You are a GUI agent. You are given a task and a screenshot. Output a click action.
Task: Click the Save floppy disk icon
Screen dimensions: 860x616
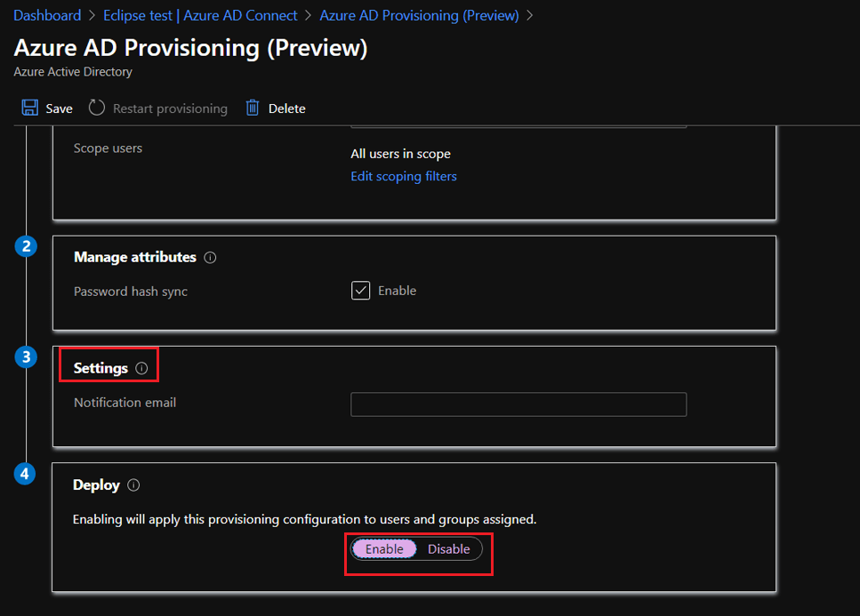point(29,108)
